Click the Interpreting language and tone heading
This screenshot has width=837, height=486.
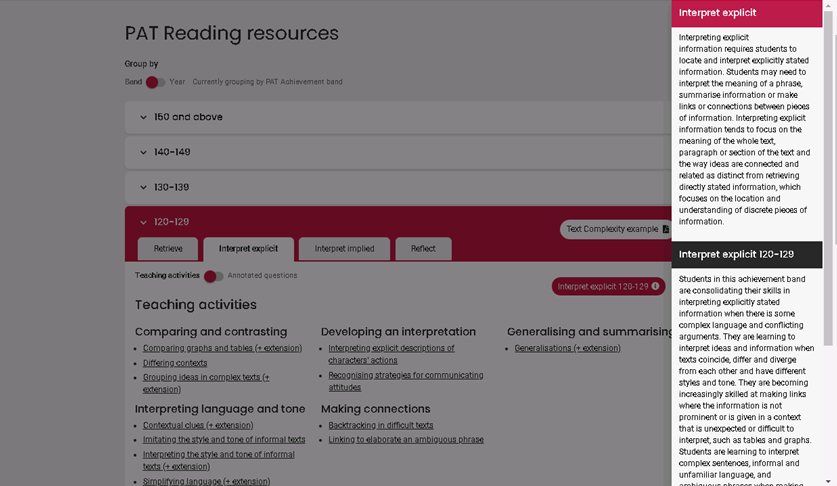220,409
